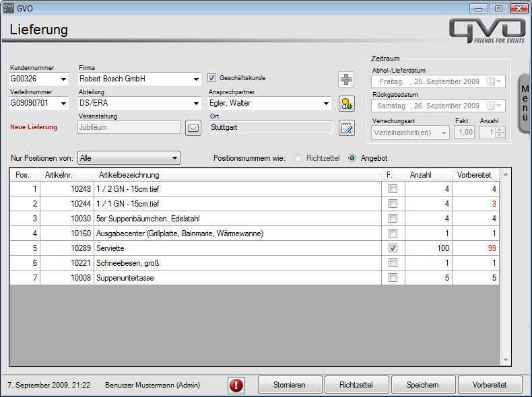Open the Kundennummer dropdown G00326
The height and width of the screenshot is (397, 532).
click(63, 79)
